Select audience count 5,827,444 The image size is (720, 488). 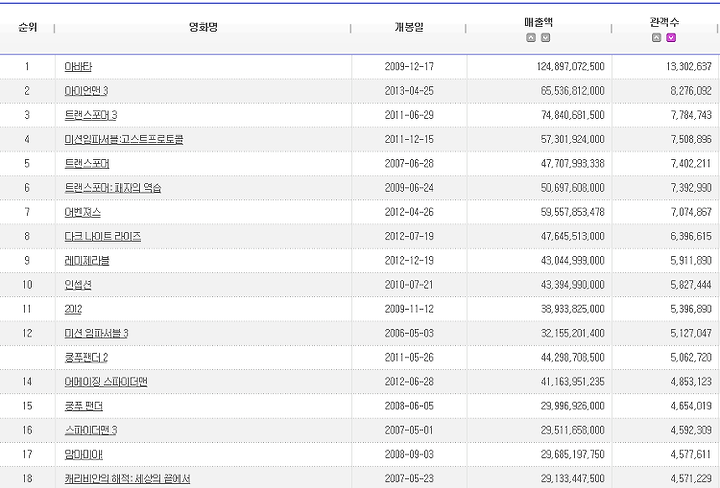click(x=691, y=285)
